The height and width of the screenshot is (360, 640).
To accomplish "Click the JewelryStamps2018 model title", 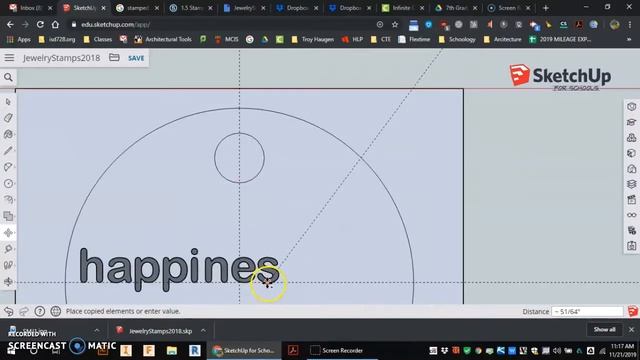I will coord(62,58).
